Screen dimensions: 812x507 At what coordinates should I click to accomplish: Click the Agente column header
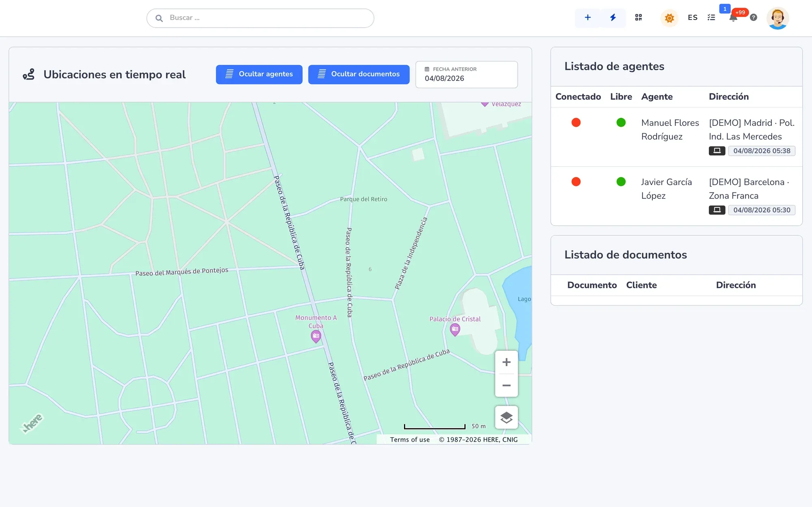tap(657, 97)
